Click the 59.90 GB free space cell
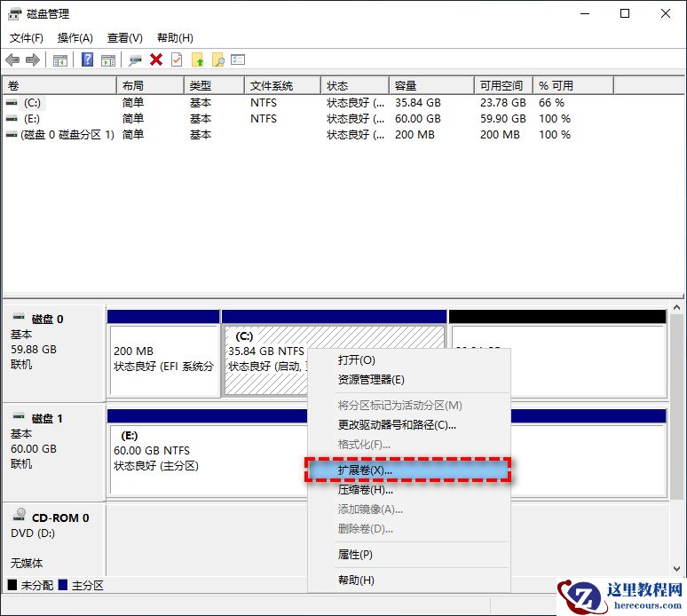687x616 pixels. tap(503, 119)
